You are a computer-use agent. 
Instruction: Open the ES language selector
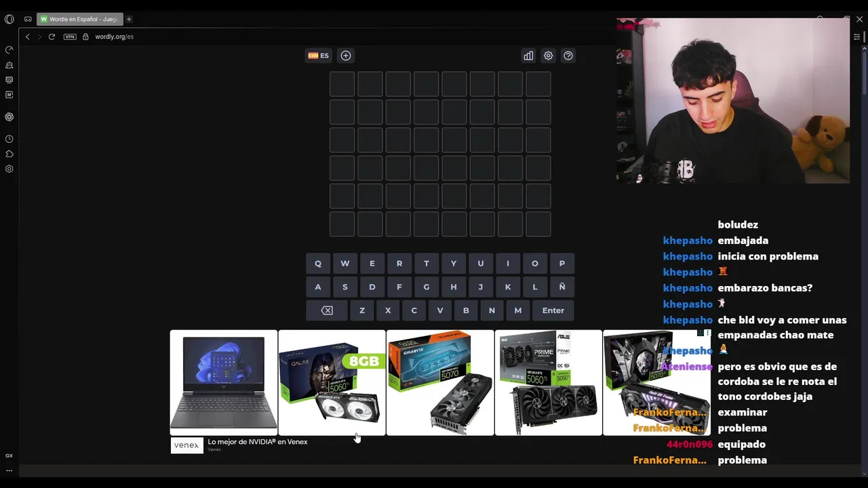tap(318, 56)
